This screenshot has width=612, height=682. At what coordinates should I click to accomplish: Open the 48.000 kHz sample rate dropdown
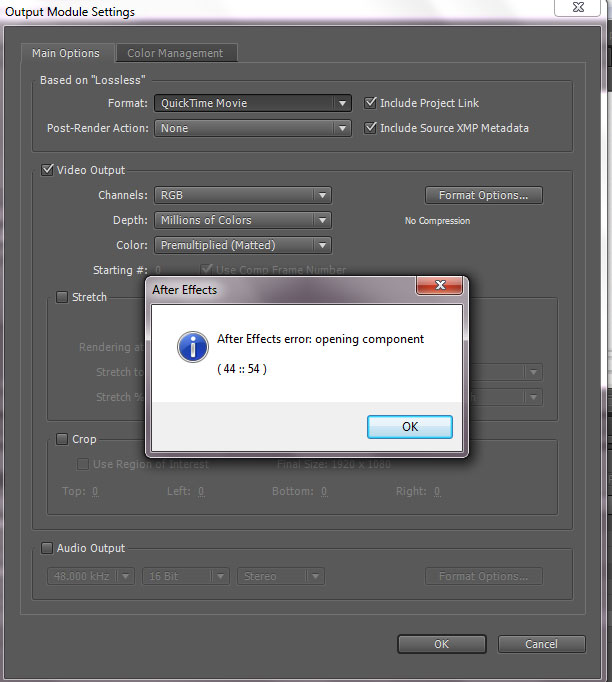pyautogui.click(x=90, y=576)
